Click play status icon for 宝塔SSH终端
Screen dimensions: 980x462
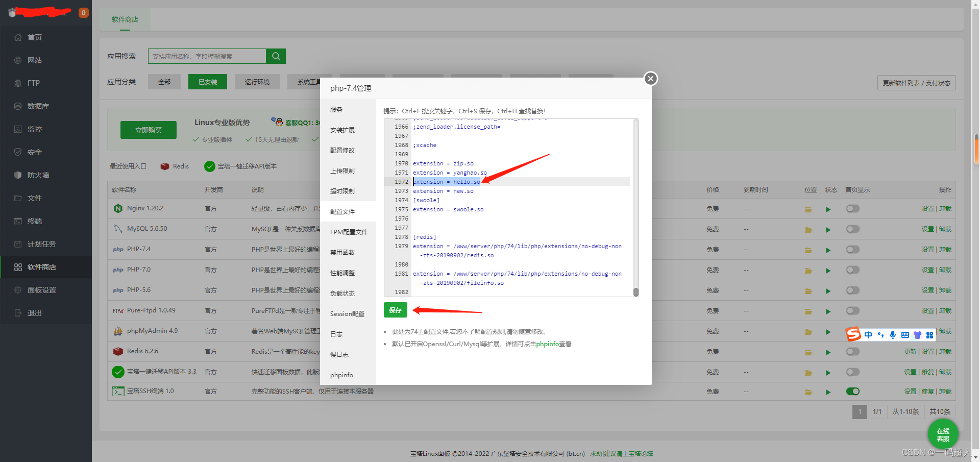pos(828,392)
